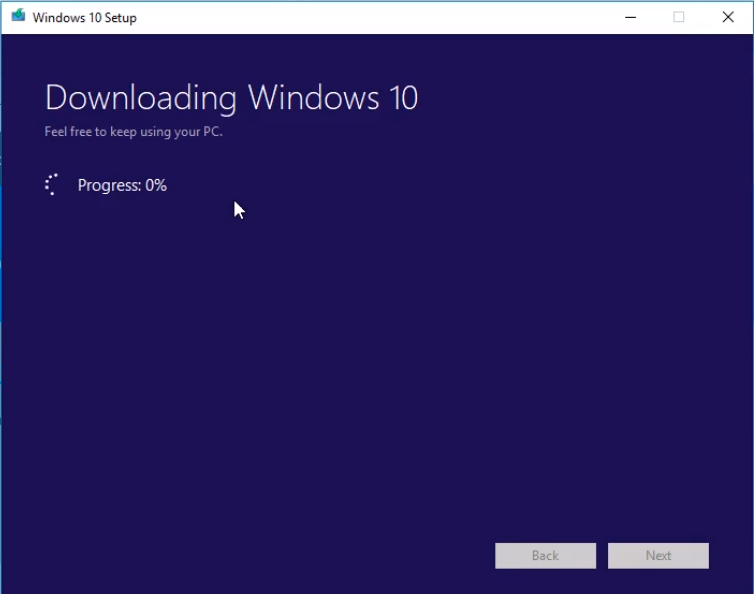Click the "Progress: 0%" text
Viewport: 754px width, 594px height.
122,185
